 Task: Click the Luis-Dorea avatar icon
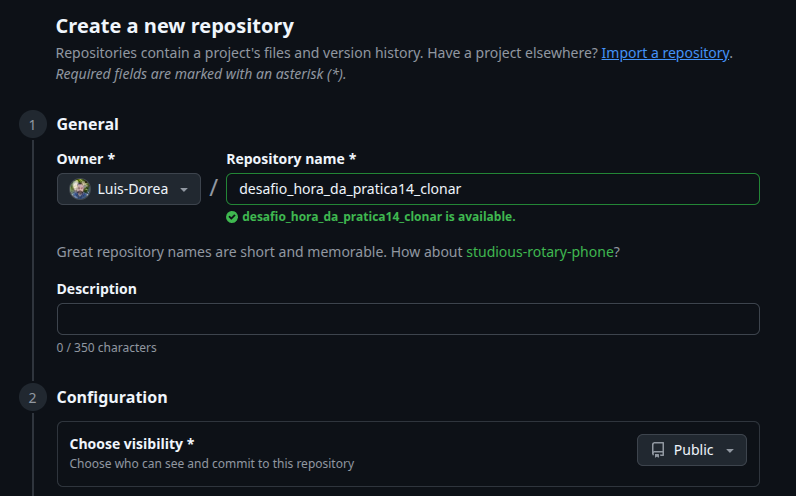(x=80, y=189)
